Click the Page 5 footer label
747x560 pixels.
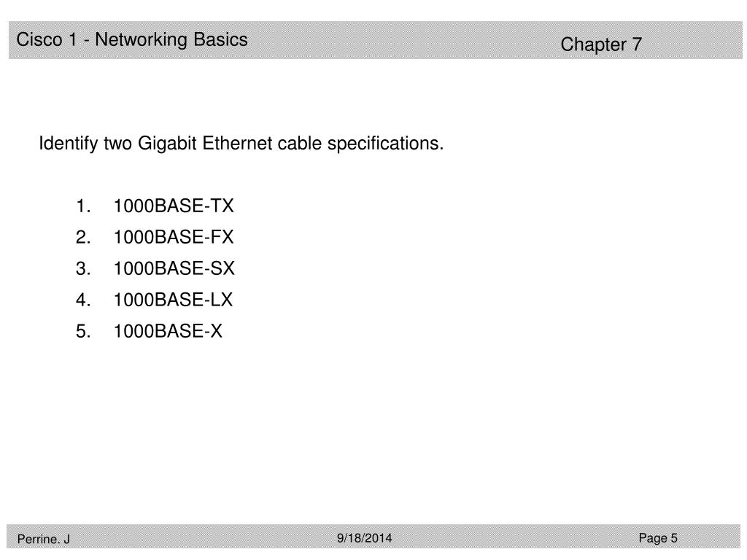tap(658, 538)
